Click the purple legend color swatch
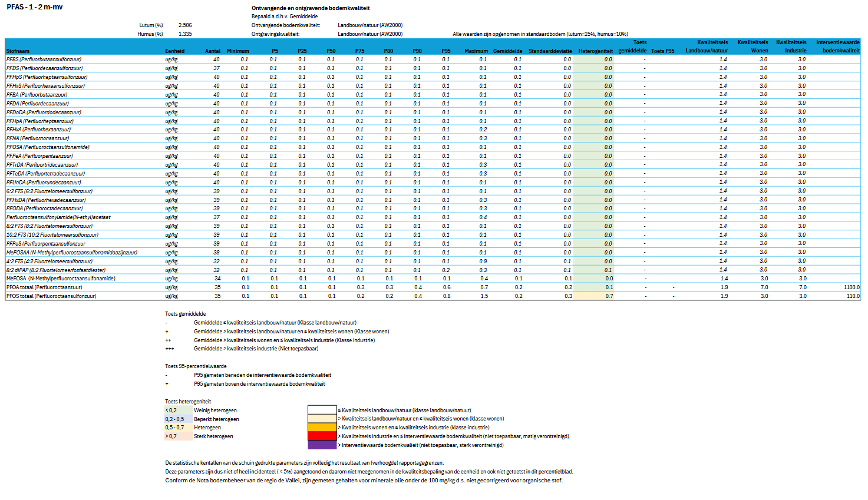The width and height of the screenshot is (868, 500). click(322, 445)
